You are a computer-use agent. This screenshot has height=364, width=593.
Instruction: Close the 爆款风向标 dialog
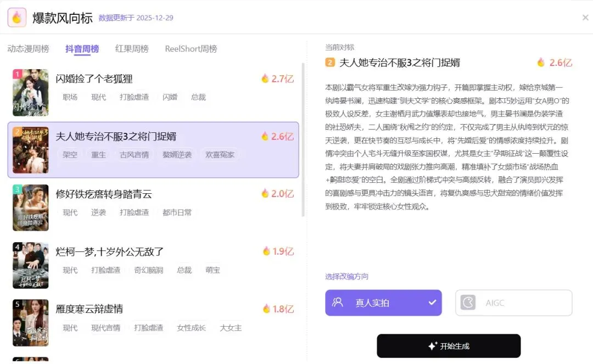pos(585,18)
